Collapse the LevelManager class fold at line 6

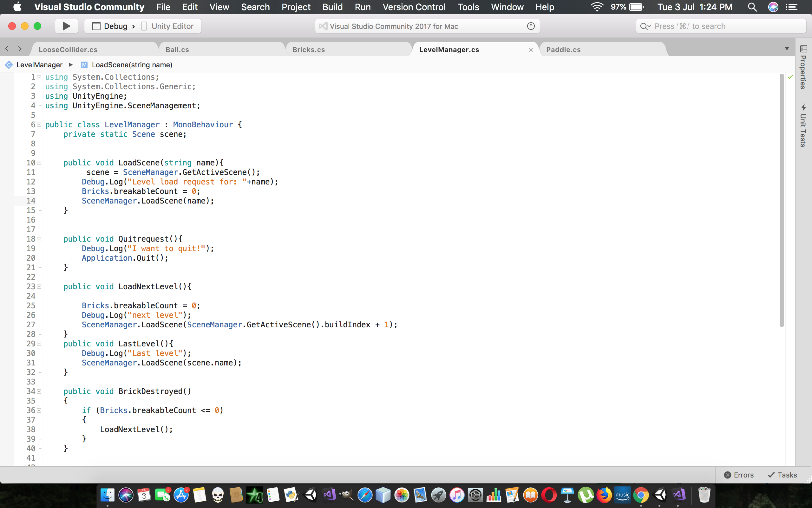[39, 125]
